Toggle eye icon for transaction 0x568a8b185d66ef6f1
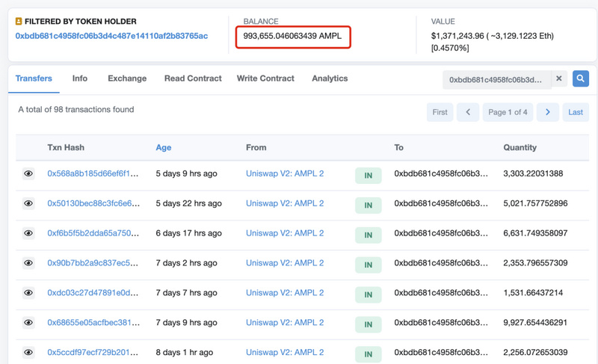Viewport: 598px width, 364px height. [28, 174]
